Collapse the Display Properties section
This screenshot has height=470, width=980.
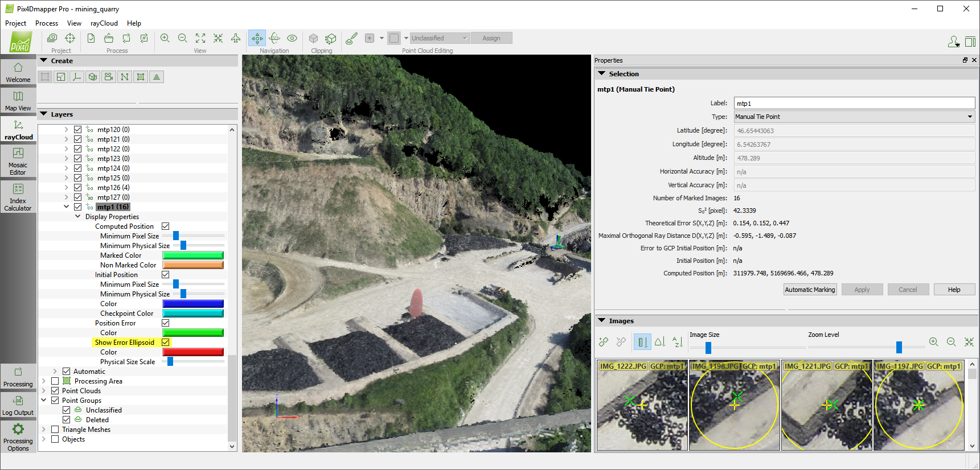point(78,217)
